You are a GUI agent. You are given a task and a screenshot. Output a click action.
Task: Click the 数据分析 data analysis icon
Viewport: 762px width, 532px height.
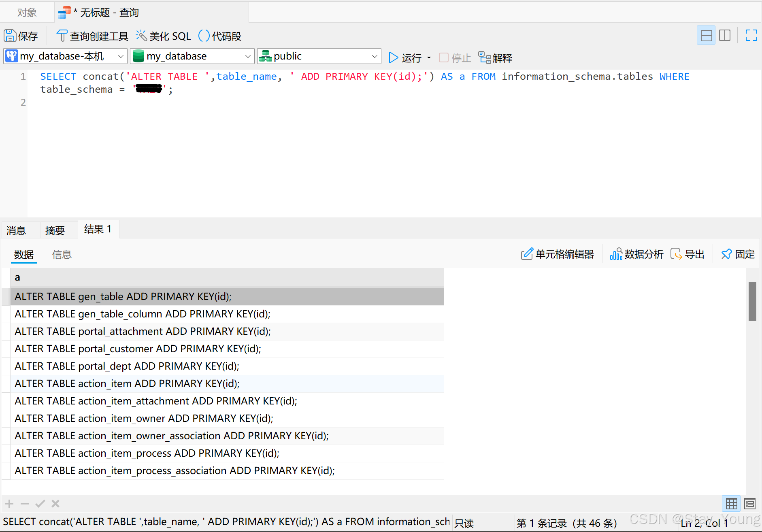tap(636, 254)
